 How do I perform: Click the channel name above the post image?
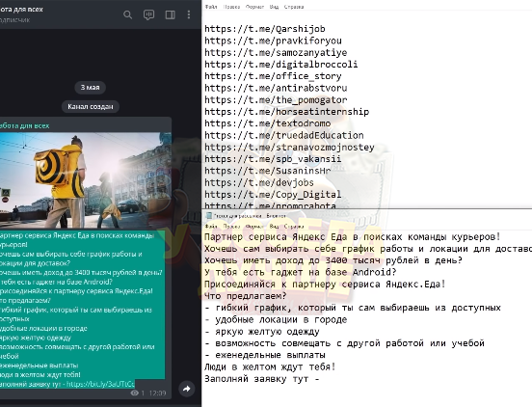(x=24, y=125)
